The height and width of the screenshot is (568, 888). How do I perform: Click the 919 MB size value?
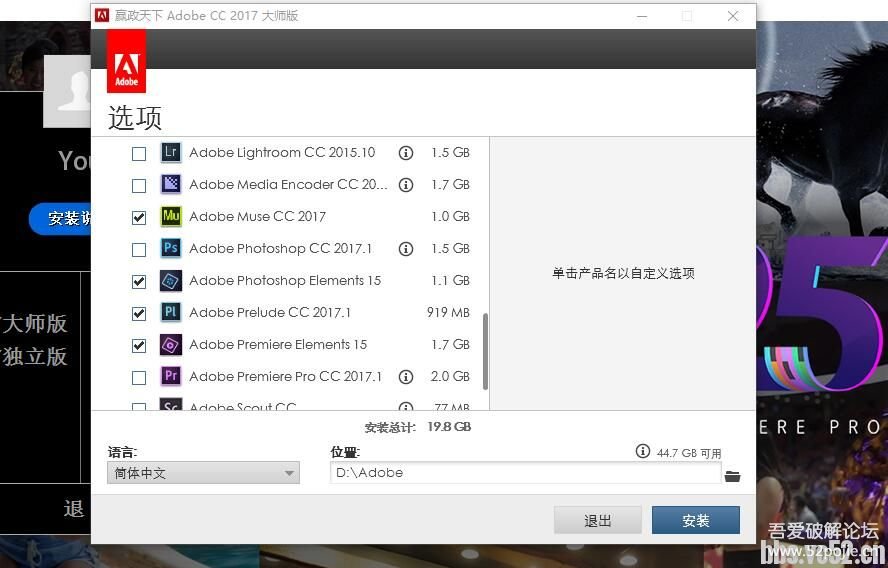[448, 313]
